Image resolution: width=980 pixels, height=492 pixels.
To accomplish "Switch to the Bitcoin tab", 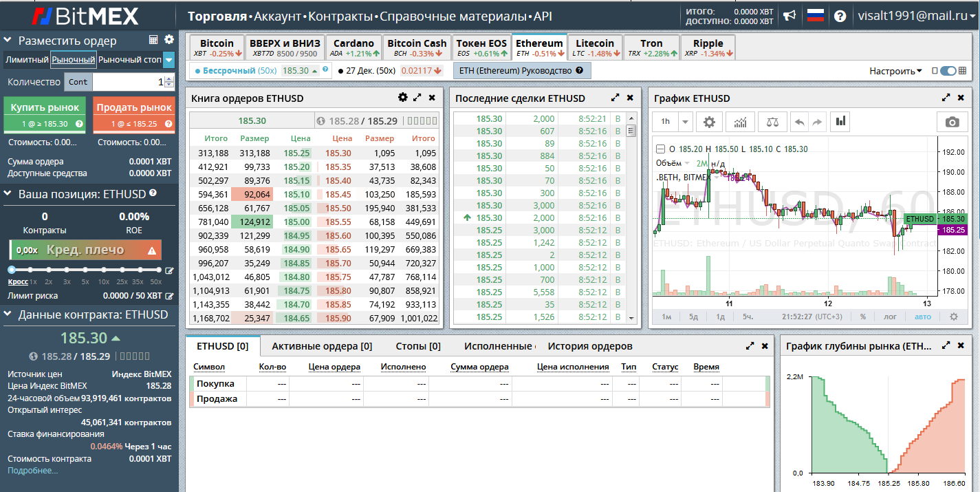I will [217, 47].
